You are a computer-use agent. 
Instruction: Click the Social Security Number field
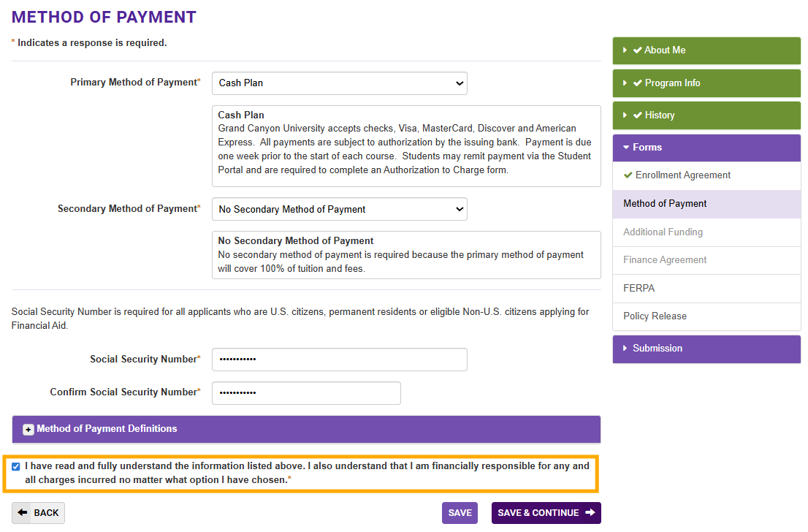pos(339,360)
